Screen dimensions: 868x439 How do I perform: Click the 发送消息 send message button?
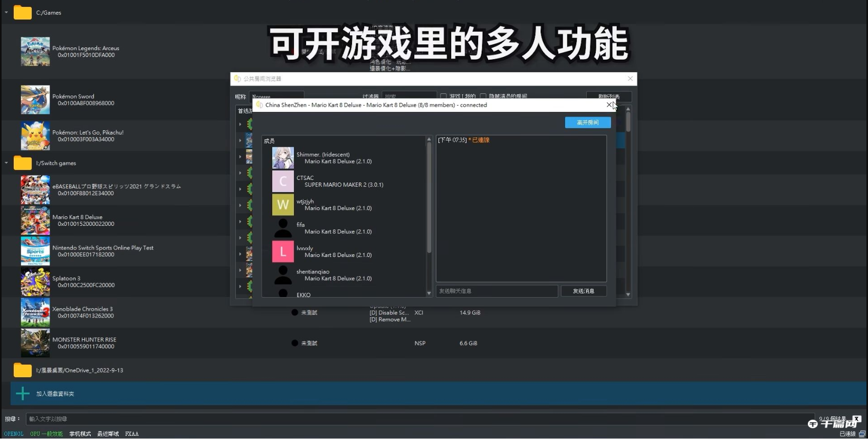point(584,291)
